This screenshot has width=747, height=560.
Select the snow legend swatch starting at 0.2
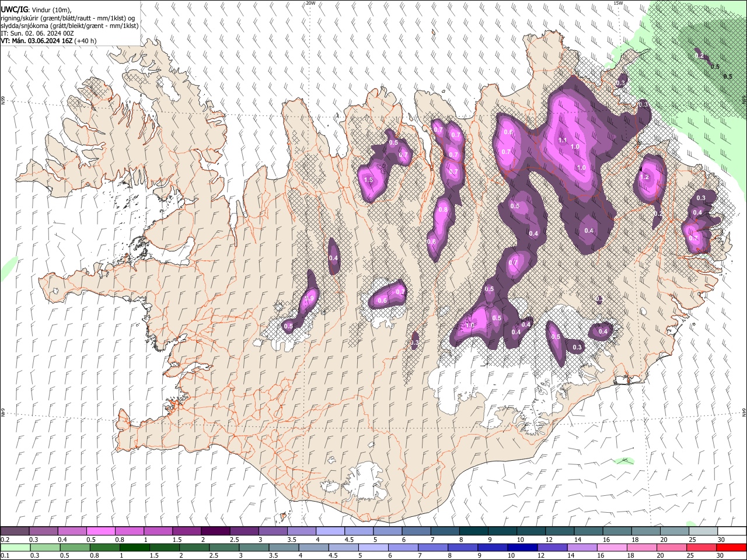[15, 531]
